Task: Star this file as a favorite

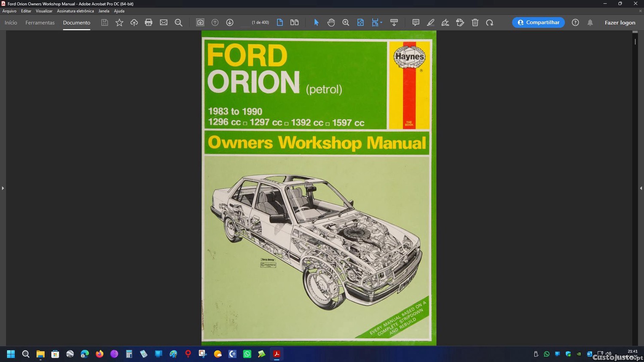Action: [x=119, y=22]
